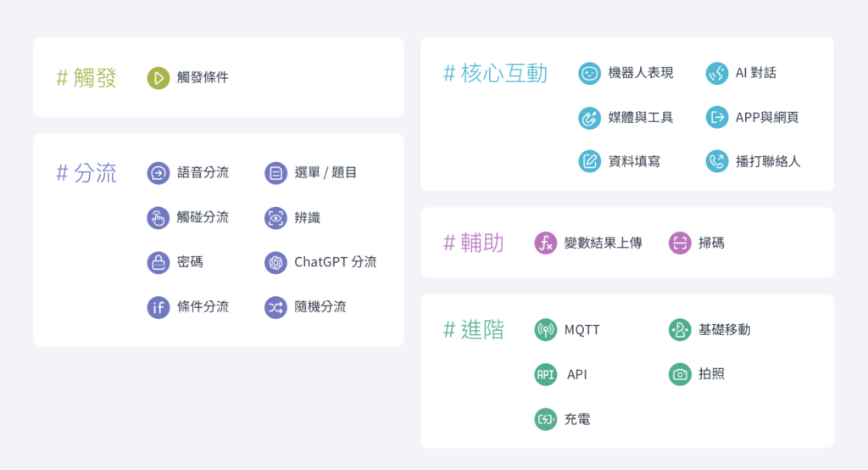Select the 語音分流 icon
868x470 pixels.
[x=159, y=173]
